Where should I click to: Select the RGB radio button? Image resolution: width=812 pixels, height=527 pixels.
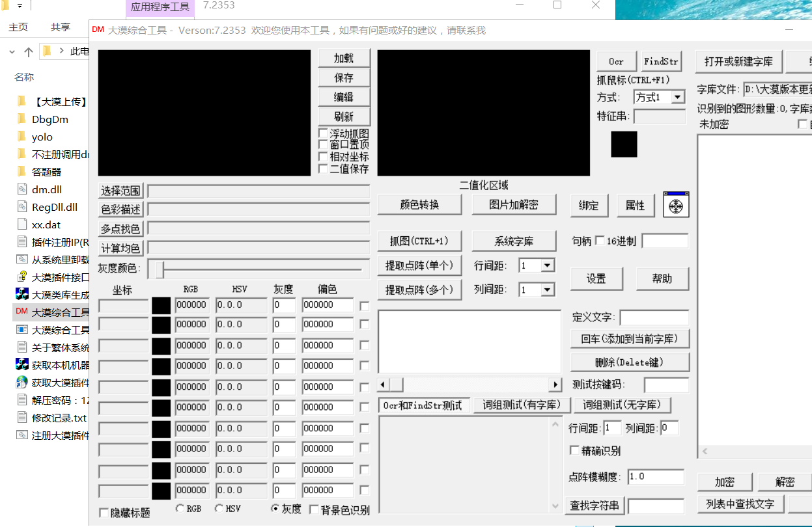180,509
